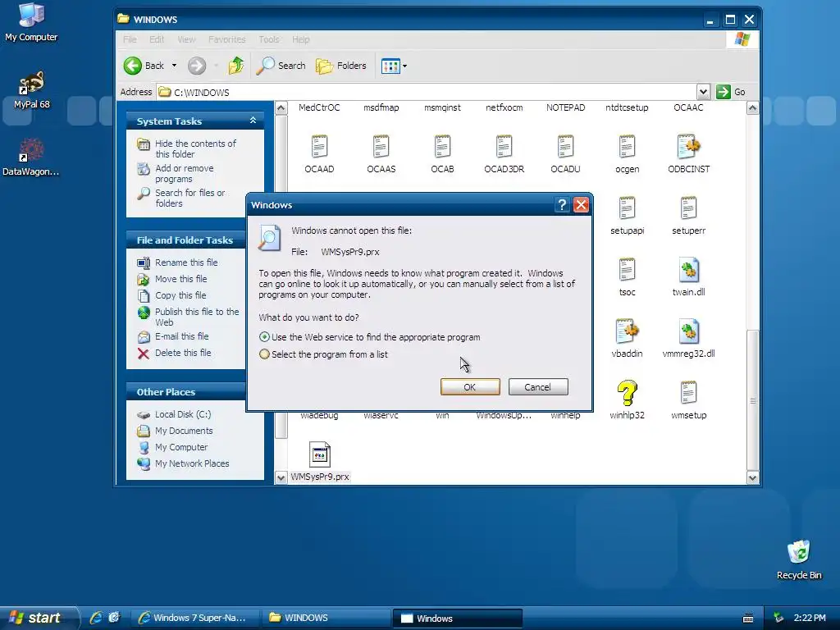840x630 pixels.
Task: Select the vmmreg32.dll file icon
Action: [x=689, y=331]
